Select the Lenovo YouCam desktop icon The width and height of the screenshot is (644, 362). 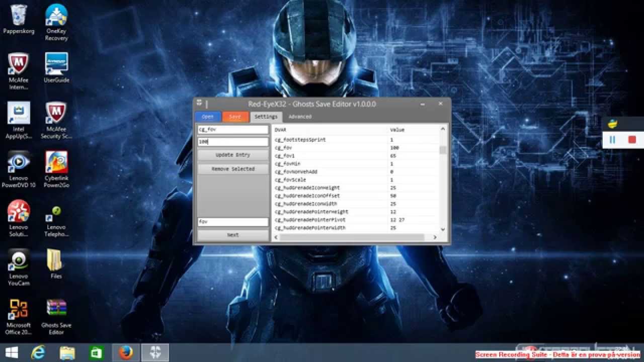(19, 267)
